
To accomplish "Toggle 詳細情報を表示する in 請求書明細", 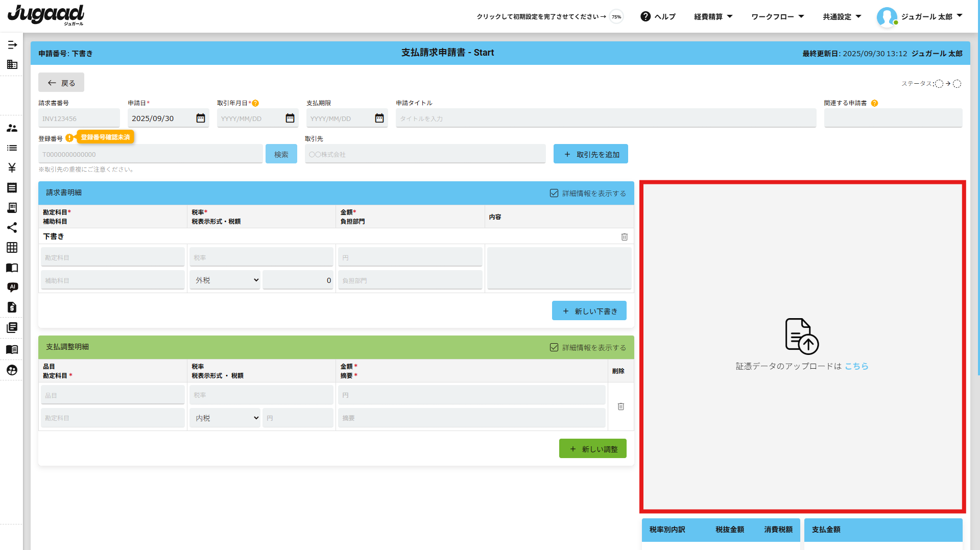I will click(554, 193).
